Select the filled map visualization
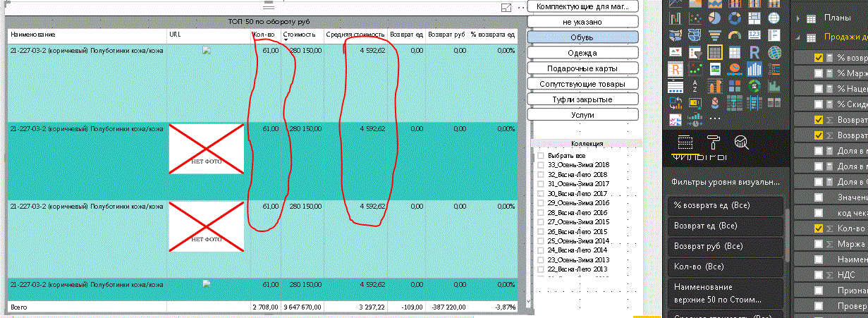 676,35
